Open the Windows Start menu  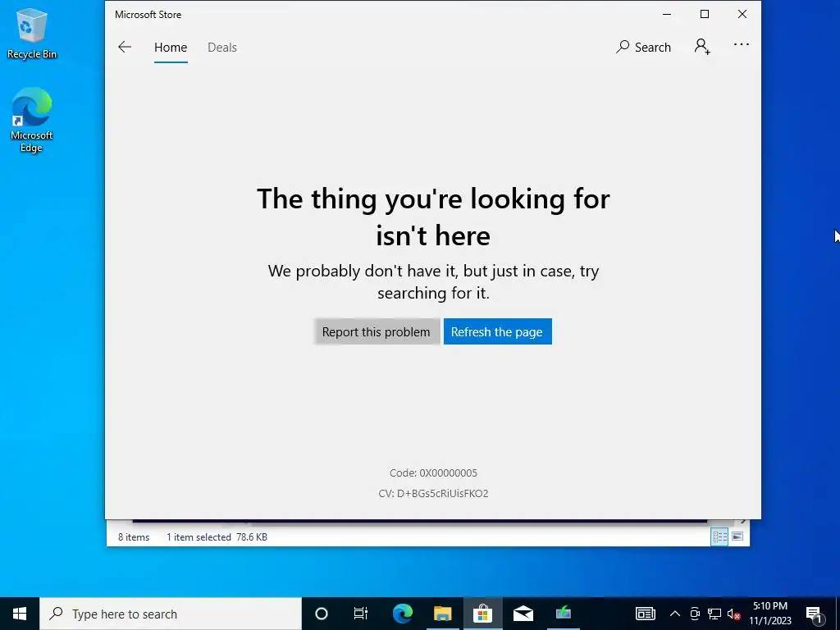tap(20, 614)
